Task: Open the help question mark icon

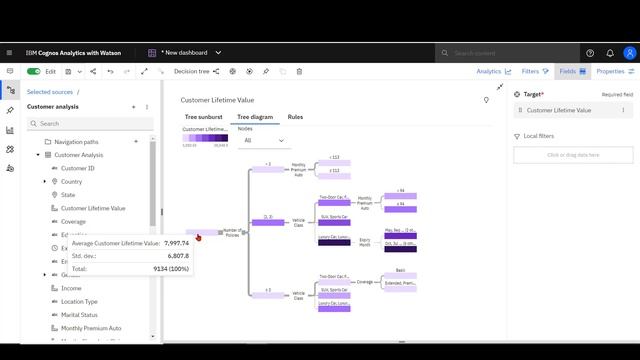Action: (x=590, y=53)
